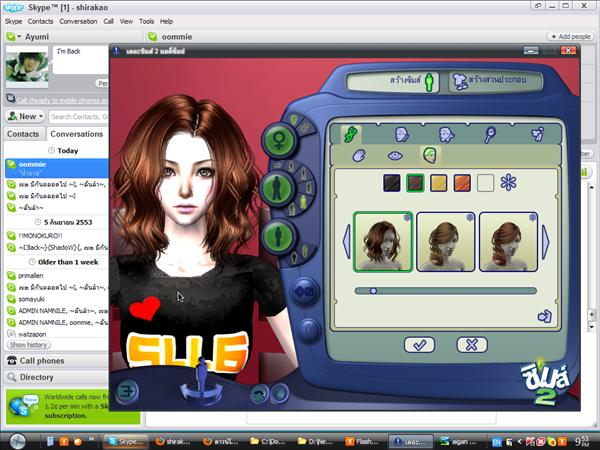Pick the blonde hair color swatch
Viewport: 600px width, 450px height.
coord(439,183)
